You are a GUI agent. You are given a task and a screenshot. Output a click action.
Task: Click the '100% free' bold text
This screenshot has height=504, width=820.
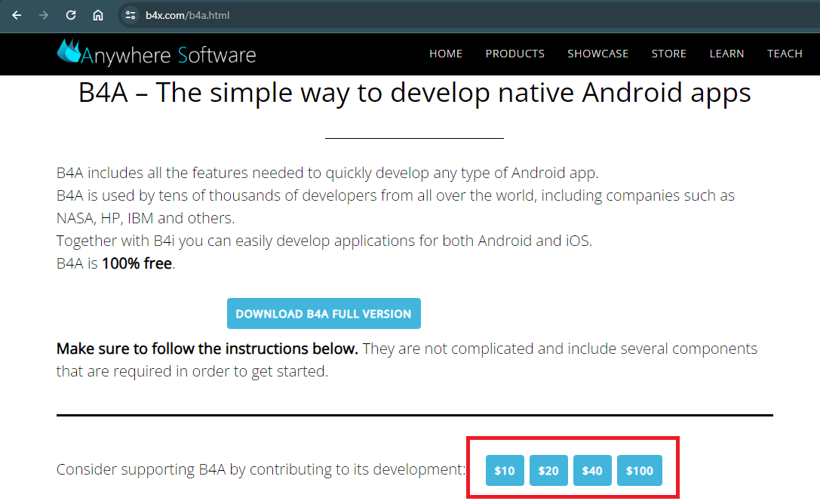(x=137, y=263)
